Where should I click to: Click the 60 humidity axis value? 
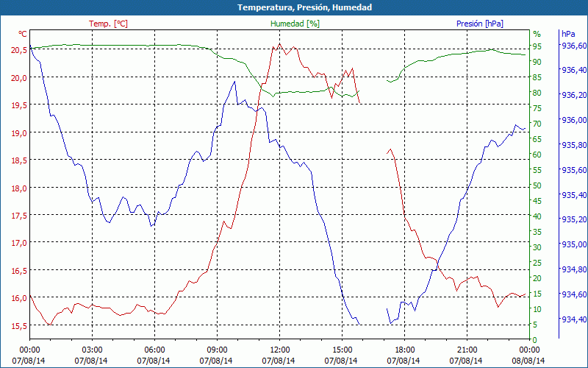pos(537,155)
